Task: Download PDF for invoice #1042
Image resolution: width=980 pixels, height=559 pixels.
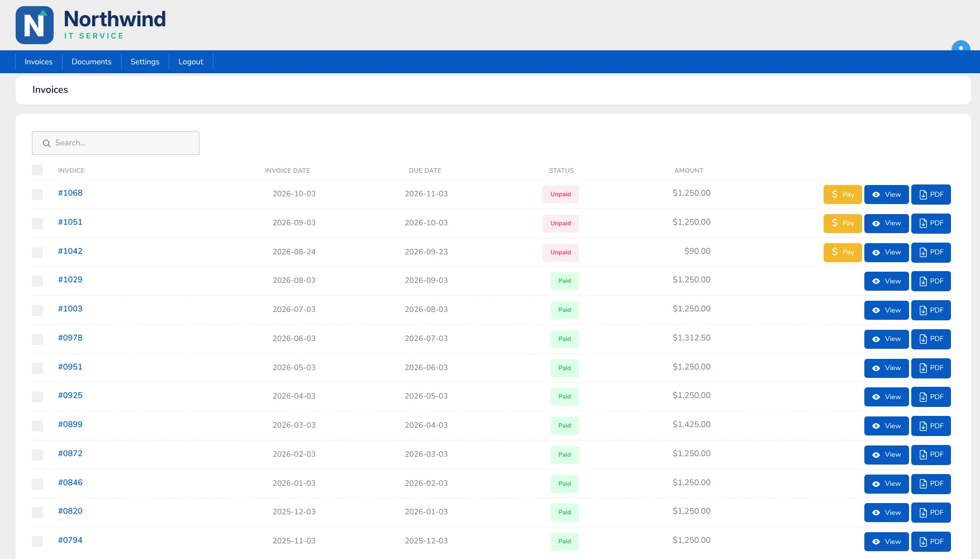Action: pos(931,253)
